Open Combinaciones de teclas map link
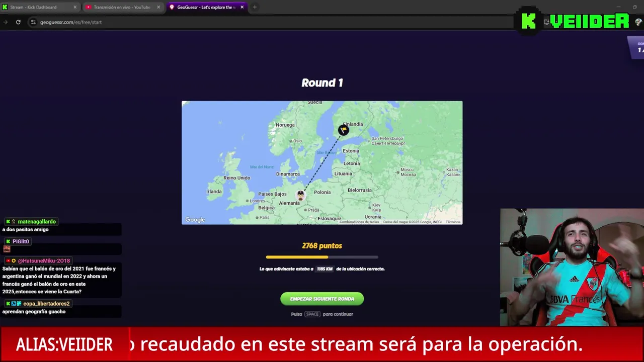The image size is (644, 362). pos(359,222)
